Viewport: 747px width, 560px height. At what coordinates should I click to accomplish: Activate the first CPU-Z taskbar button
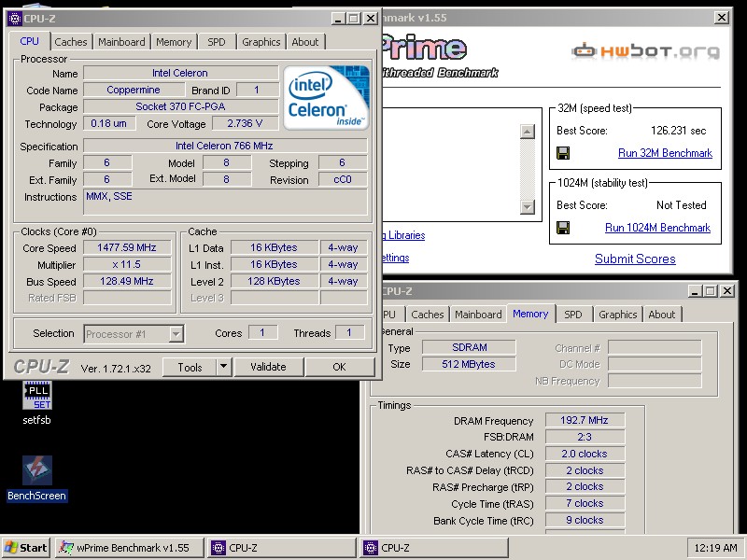tap(282, 548)
